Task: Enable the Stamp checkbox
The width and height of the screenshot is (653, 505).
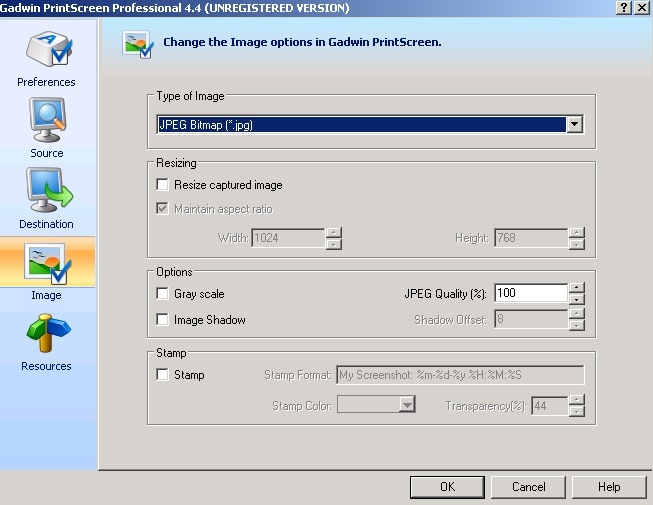Action: (162, 374)
